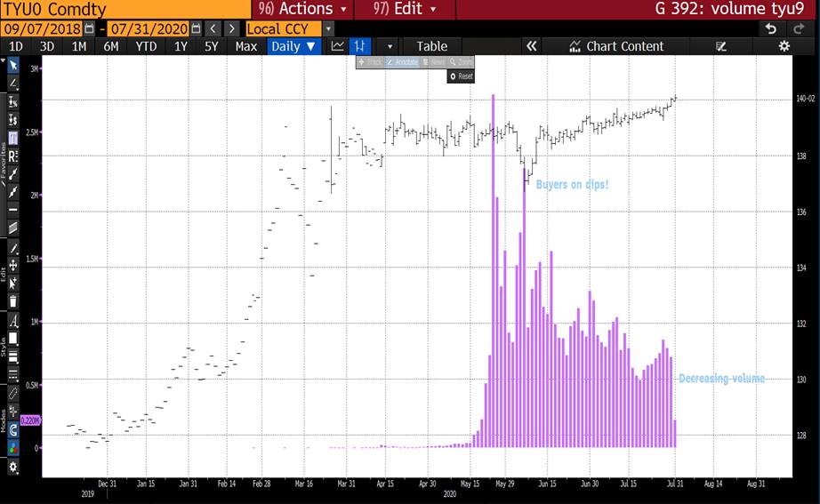This screenshot has width=820, height=504.
Task: Open the 96) Actions menu
Action: click(302, 9)
